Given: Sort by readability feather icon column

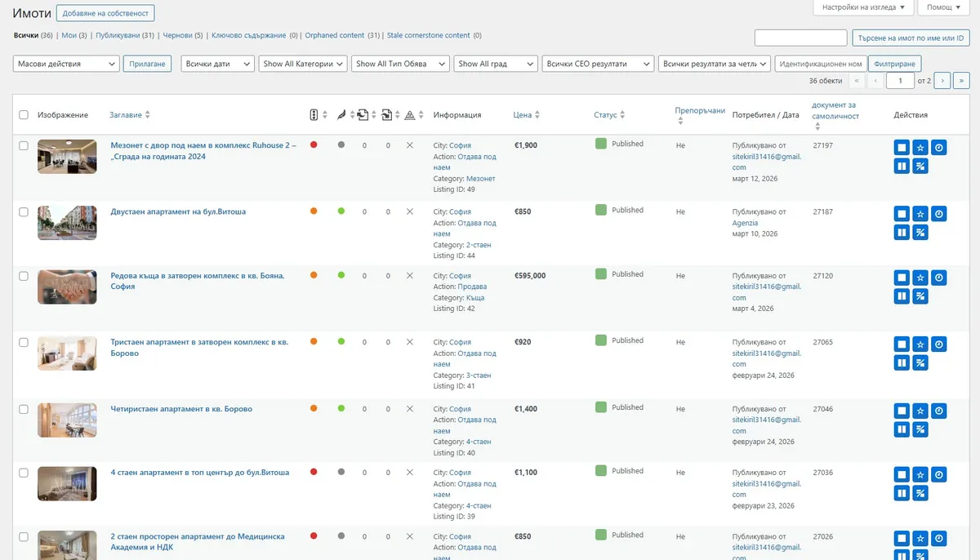Looking at the screenshot, I should point(341,115).
